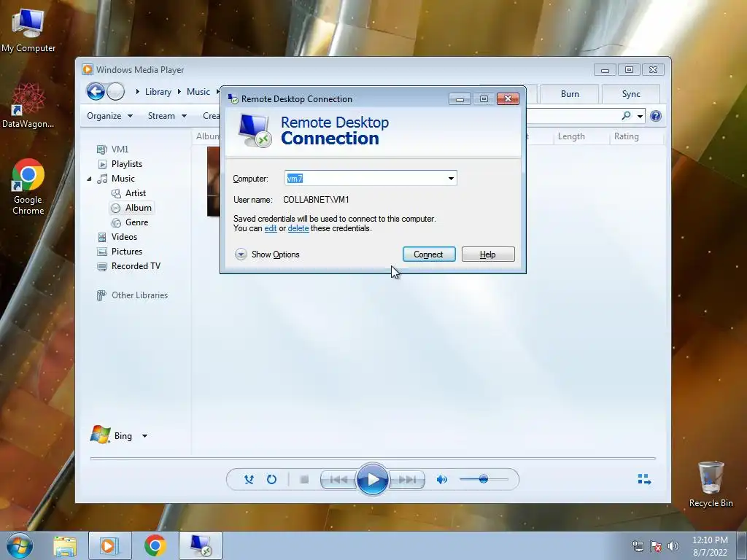Open the taskbar clock and date
This screenshot has width=747, height=560.
[x=710, y=546]
